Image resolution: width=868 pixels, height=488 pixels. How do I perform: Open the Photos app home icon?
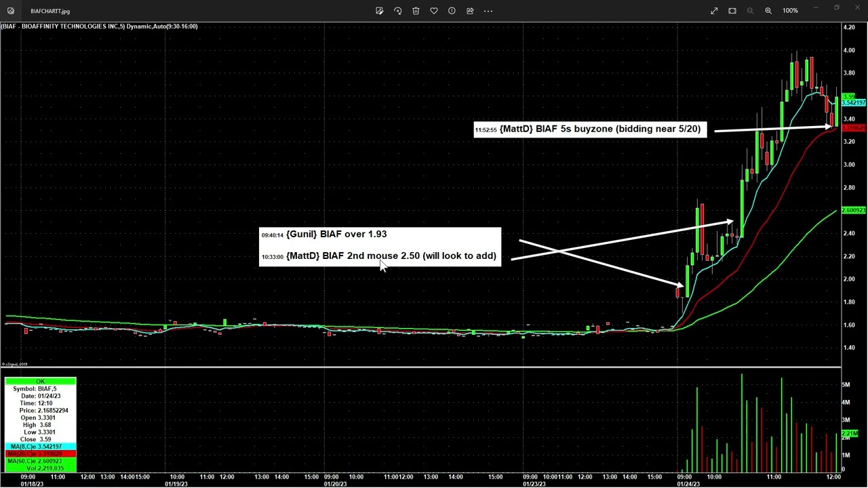10,11
